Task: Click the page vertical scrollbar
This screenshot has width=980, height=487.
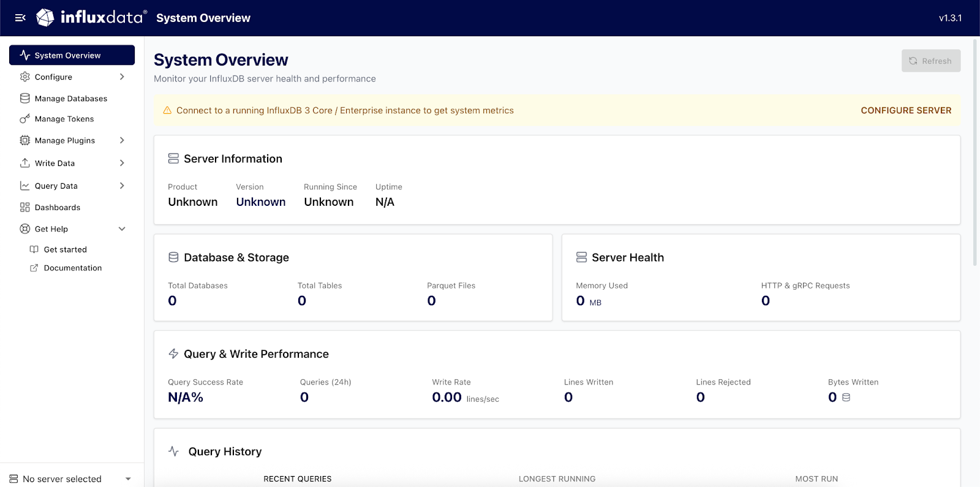Action: [x=975, y=152]
